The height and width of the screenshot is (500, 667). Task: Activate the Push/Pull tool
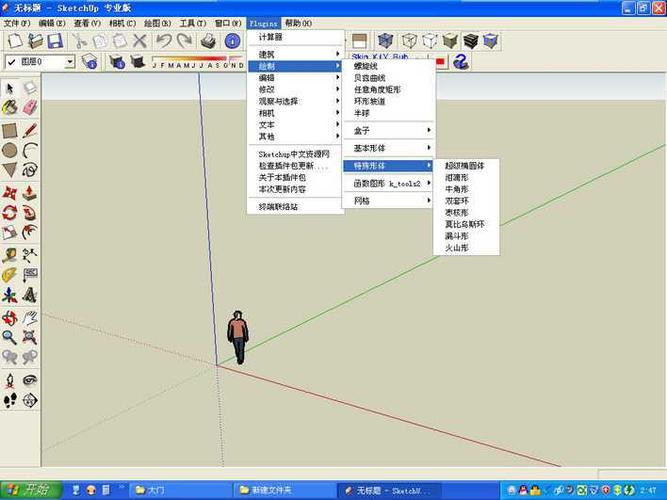[x=30, y=193]
